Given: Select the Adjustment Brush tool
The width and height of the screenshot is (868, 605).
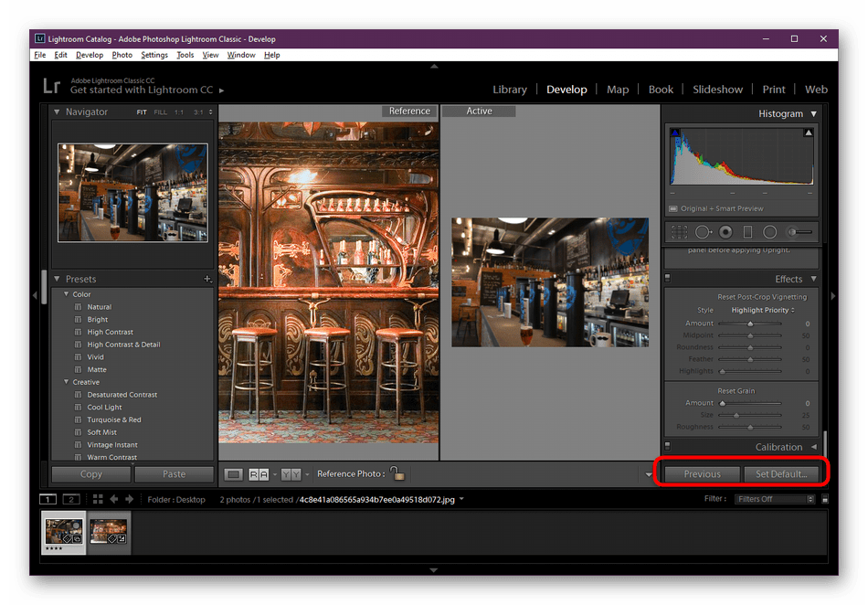Looking at the screenshot, I should click(x=800, y=232).
